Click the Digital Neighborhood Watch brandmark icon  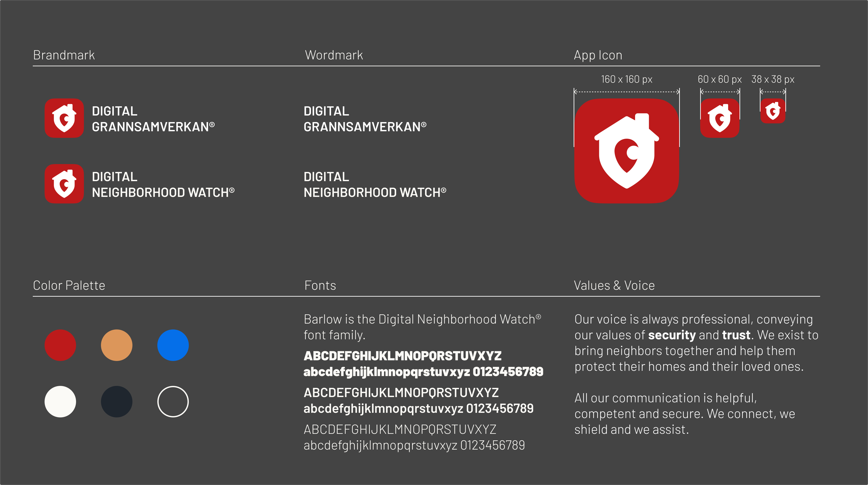coord(64,184)
